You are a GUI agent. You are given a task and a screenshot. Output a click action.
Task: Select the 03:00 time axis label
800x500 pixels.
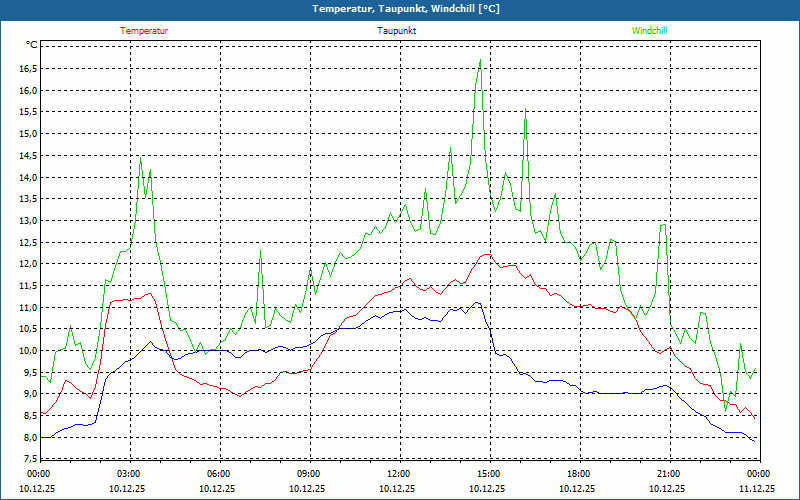[129, 474]
